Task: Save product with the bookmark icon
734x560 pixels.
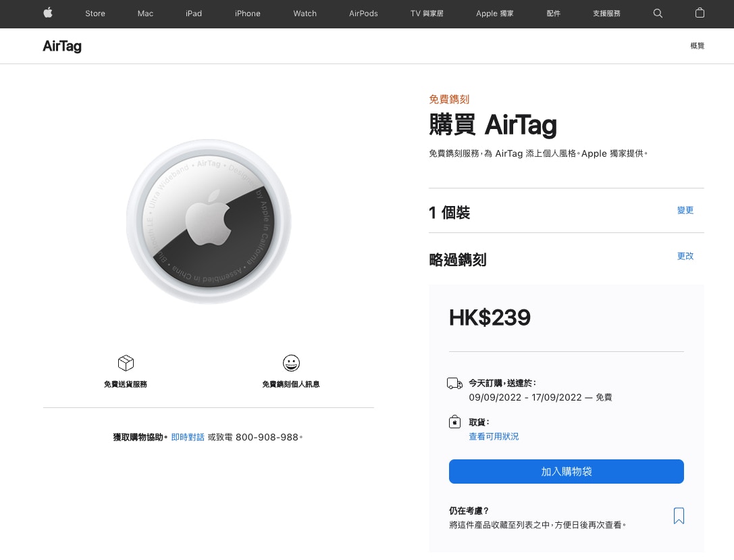Action: coord(679,516)
